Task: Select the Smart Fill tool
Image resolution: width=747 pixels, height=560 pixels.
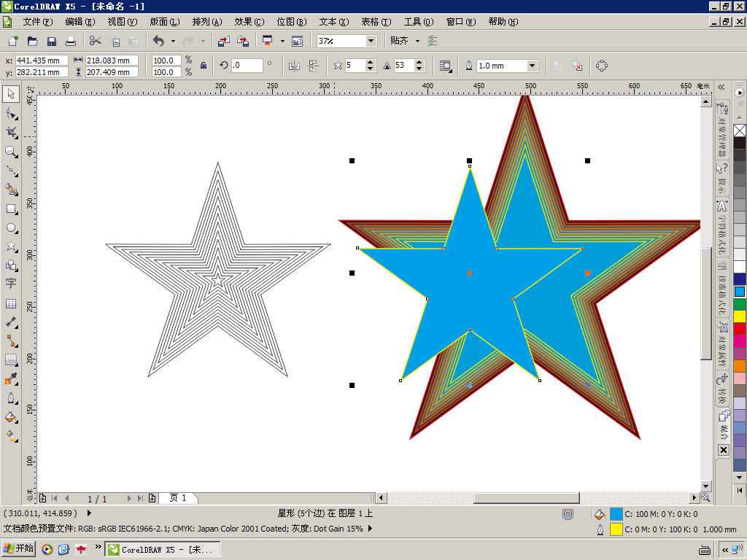Action: click(12, 190)
